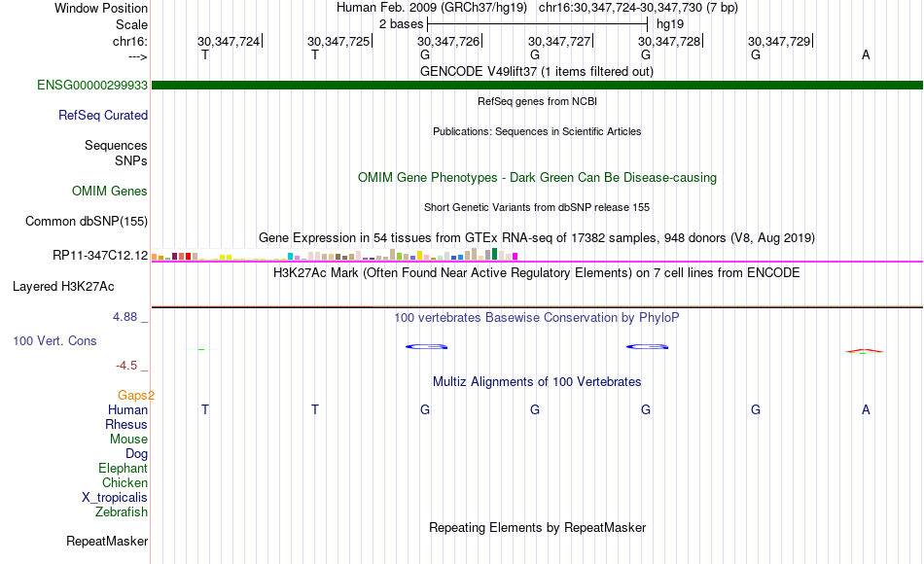
Task: Click 100 vertebrates Basewise Conservation by PhyloP title
Action: pyautogui.click(x=537, y=318)
